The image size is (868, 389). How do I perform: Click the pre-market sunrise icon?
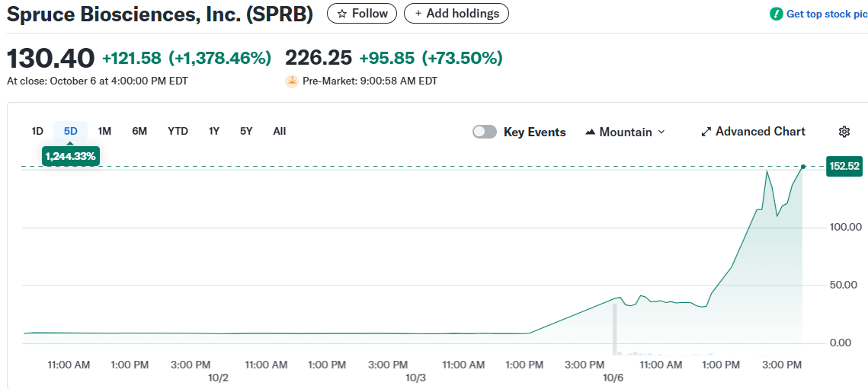(291, 81)
